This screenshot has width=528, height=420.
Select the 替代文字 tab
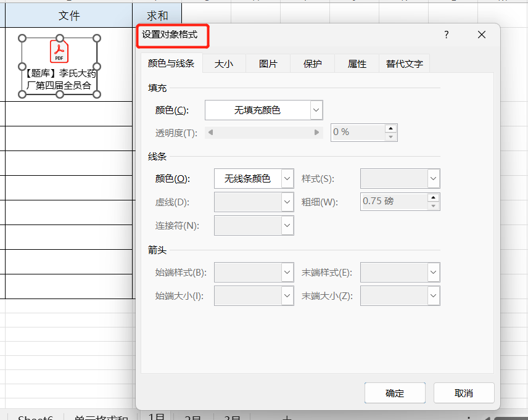click(405, 64)
